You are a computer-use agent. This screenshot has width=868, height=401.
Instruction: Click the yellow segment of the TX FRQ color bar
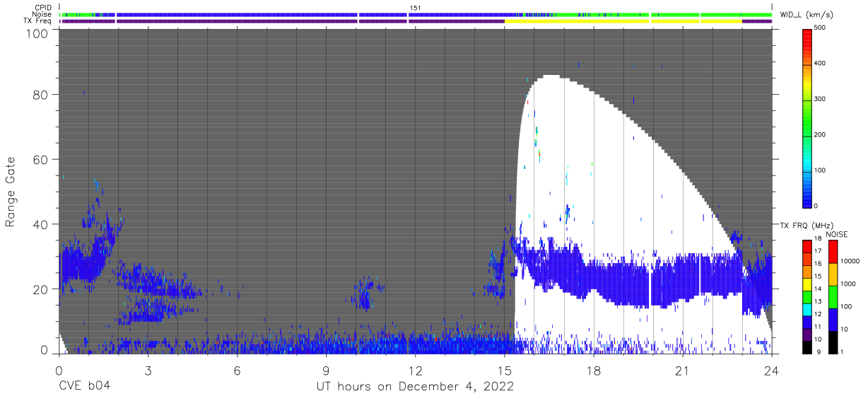pyautogui.click(x=807, y=283)
